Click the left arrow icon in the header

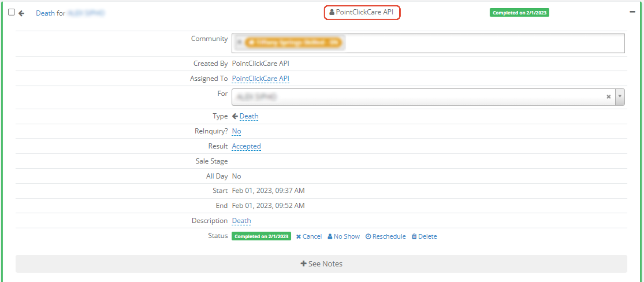tap(22, 13)
